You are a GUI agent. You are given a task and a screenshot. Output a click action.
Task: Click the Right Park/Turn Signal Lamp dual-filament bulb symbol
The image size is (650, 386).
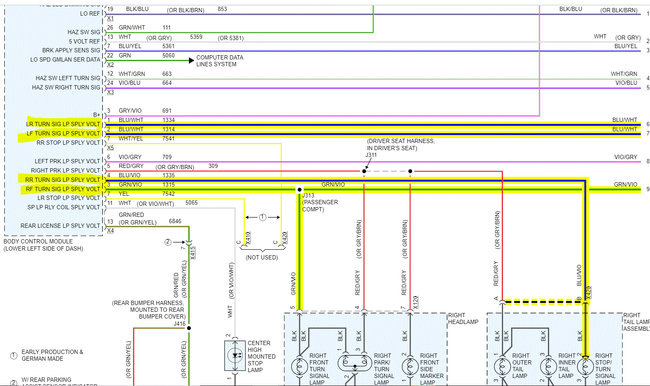tap(355, 364)
